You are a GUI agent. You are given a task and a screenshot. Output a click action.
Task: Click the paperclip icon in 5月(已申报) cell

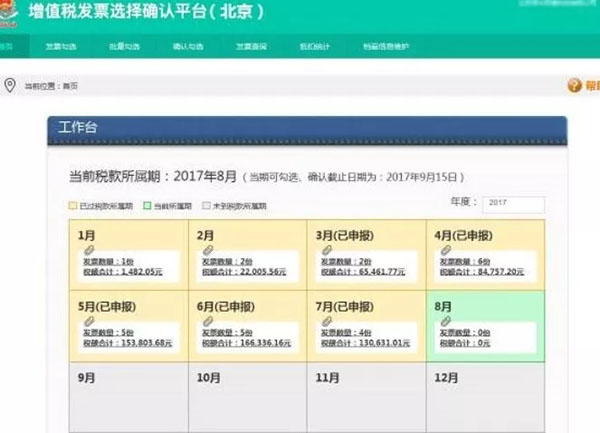pyautogui.click(x=89, y=321)
